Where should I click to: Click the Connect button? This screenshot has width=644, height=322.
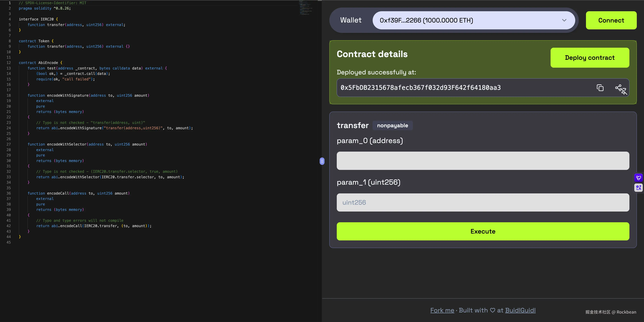611,20
